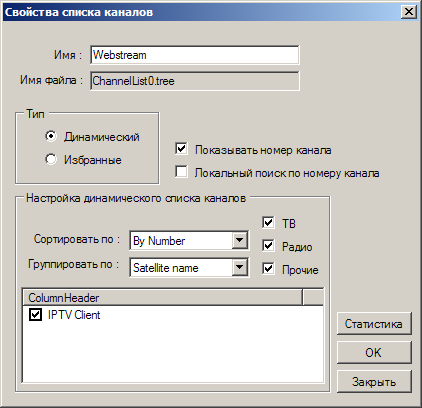This screenshot has width=422, height=408.
Task: Click the By Number combo box
Action: click(189, 240)
